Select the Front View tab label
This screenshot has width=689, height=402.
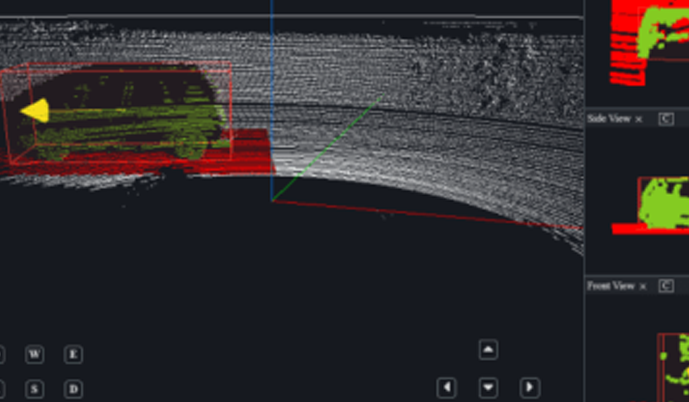pyautogui.click(x=611, y=287)
